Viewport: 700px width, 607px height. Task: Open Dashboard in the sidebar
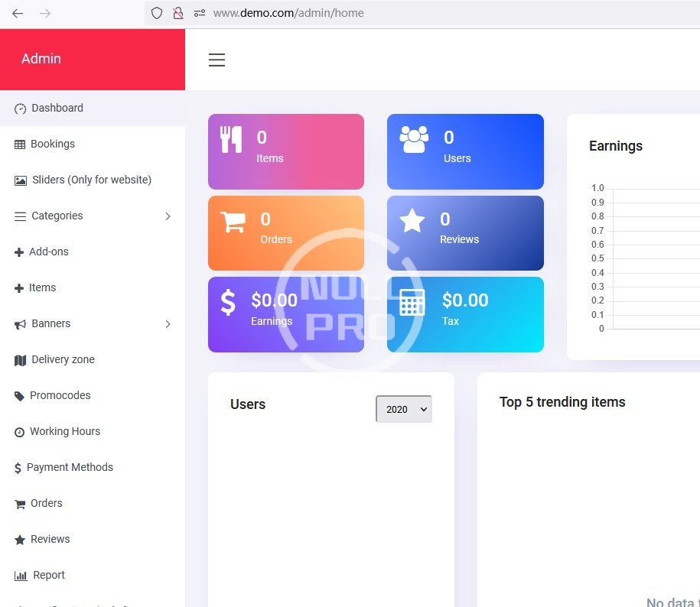57,108
